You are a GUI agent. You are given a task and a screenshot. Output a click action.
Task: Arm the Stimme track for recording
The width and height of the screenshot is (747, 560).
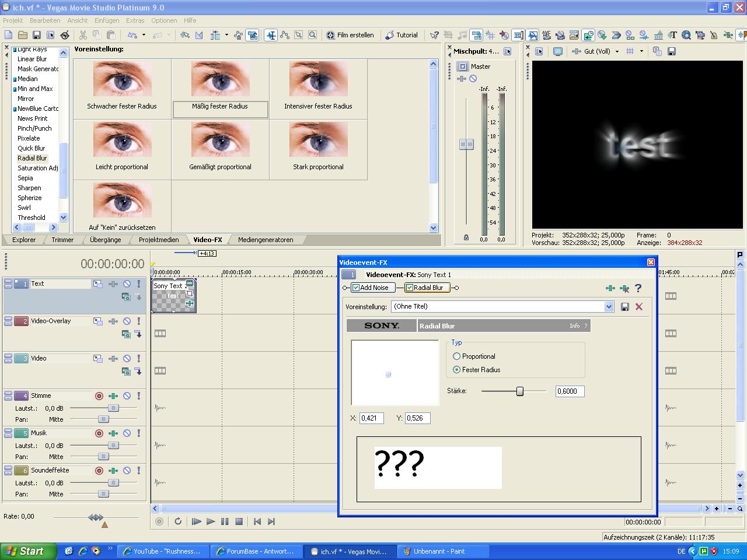(99, 396)
